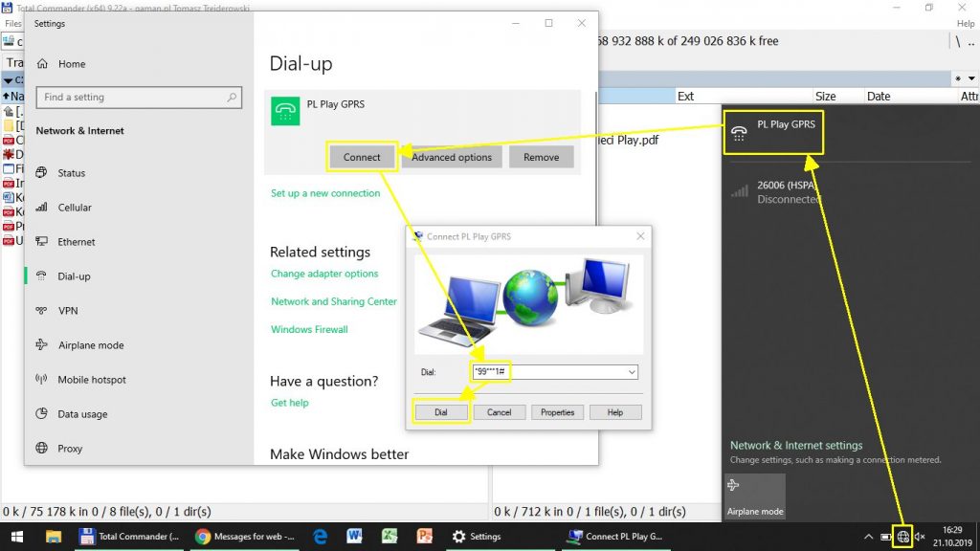Cancel the Connect PL Play GPRS dialog
980x551 pixels.
(x=499, y=412)
